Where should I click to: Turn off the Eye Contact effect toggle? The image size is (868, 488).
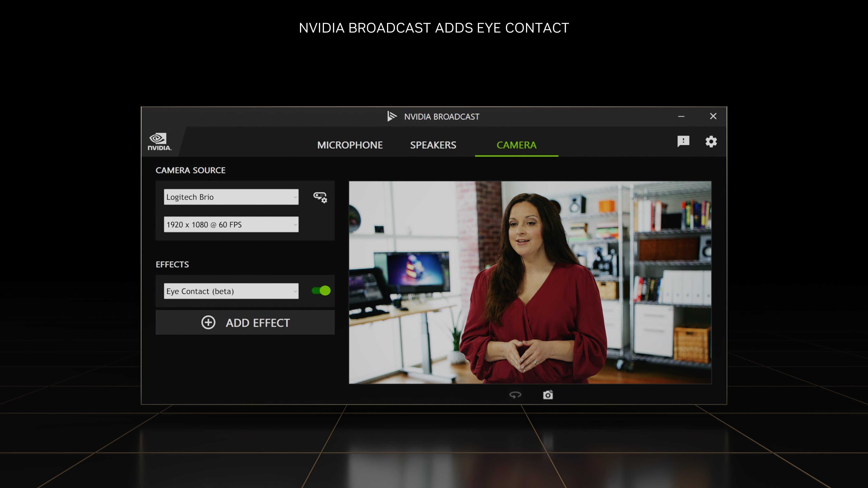pyautogui.click(x=321, y=291)
